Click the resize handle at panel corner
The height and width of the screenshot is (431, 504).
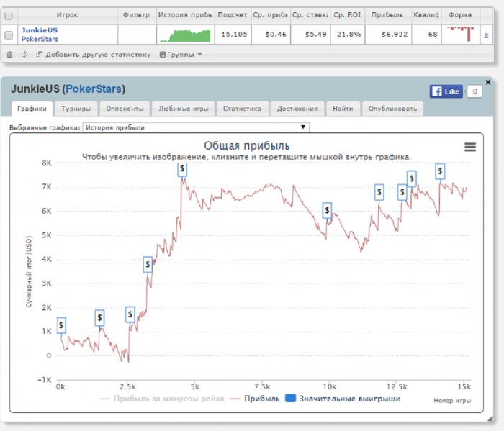coord(490,418)
